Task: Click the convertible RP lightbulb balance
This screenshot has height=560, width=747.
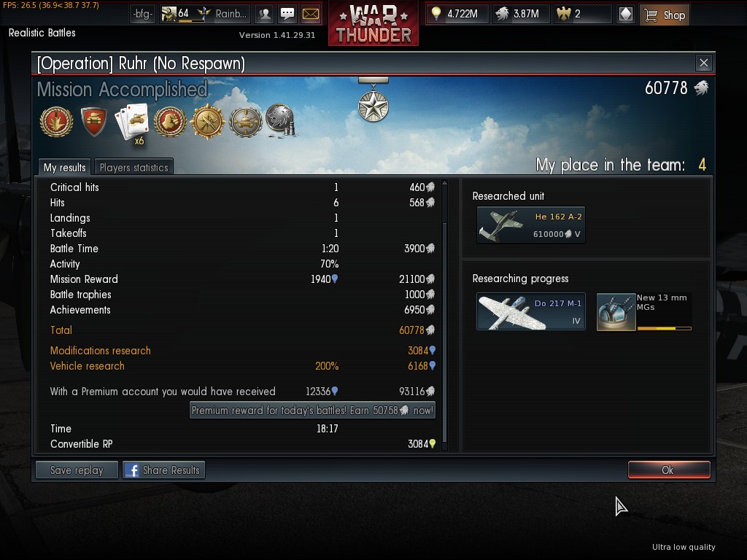Action: (457, 14)
